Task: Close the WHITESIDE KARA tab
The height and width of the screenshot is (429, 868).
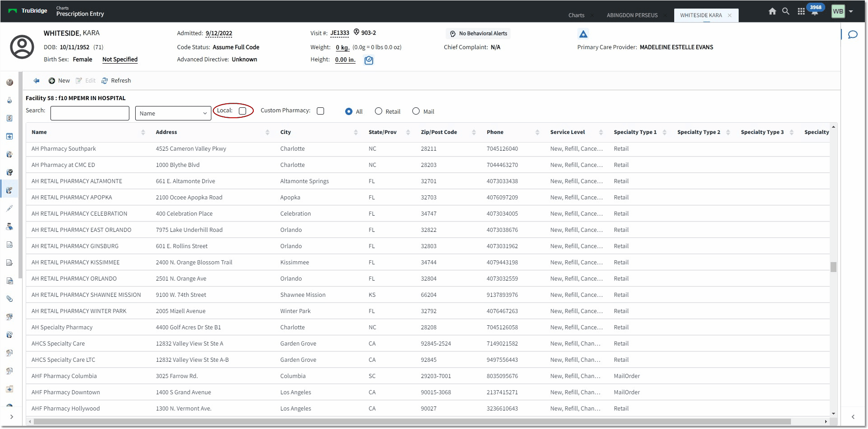Action: [x=730, y=15]
